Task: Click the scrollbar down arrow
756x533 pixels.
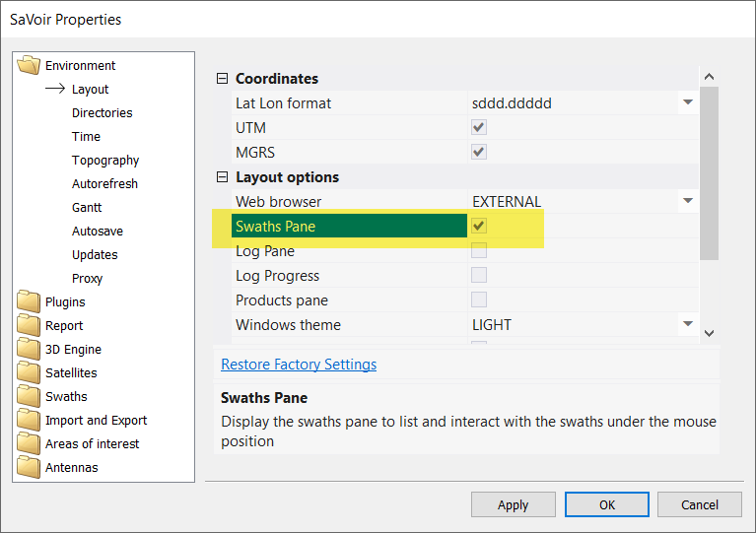Action: 709,333
